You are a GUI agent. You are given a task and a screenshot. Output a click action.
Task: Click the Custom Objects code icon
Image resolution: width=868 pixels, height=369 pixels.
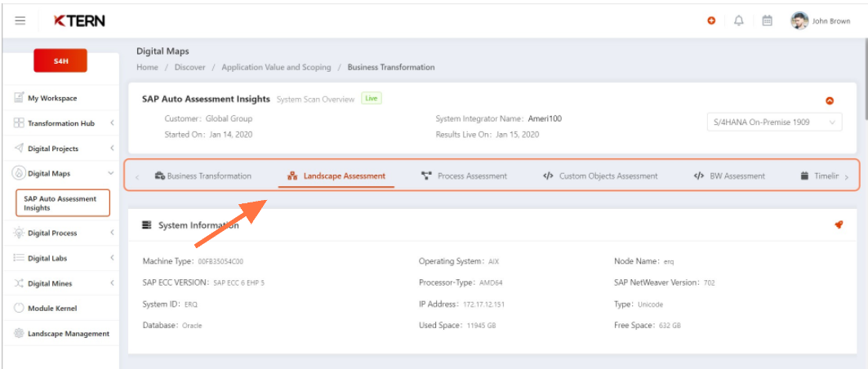[548, 176]
